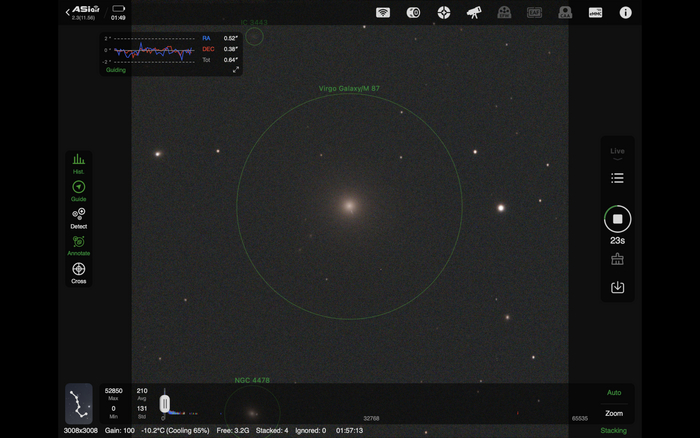Click the Auto stretch button
Screen dimensions: 700x438
(x=614, y=393)
